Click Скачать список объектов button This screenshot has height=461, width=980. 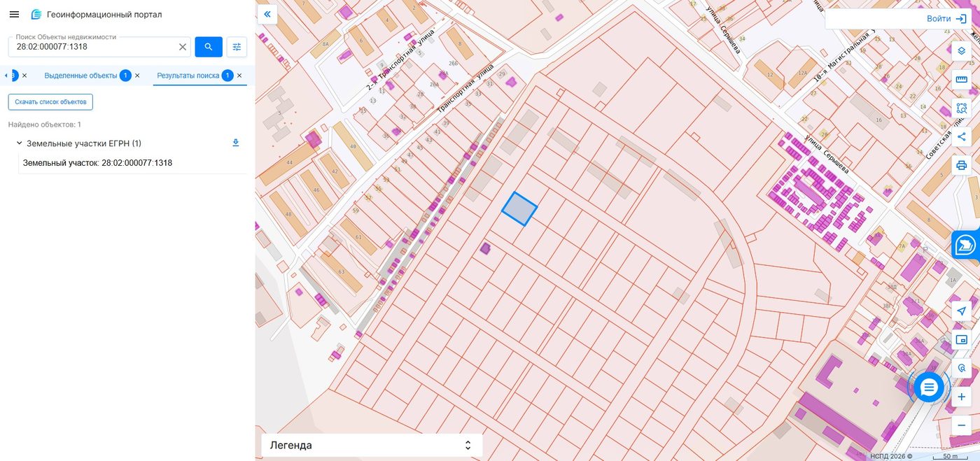[50, 102]
